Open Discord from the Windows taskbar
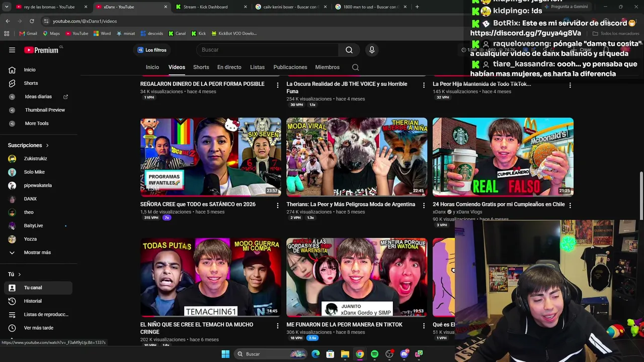The height and width of the screenshot is (362, 644). click(x=404, y=354)
